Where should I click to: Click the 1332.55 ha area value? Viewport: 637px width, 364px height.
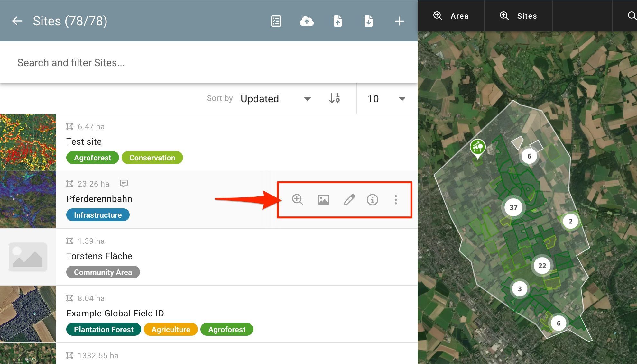pyautogui.click(x=98, y=355)
